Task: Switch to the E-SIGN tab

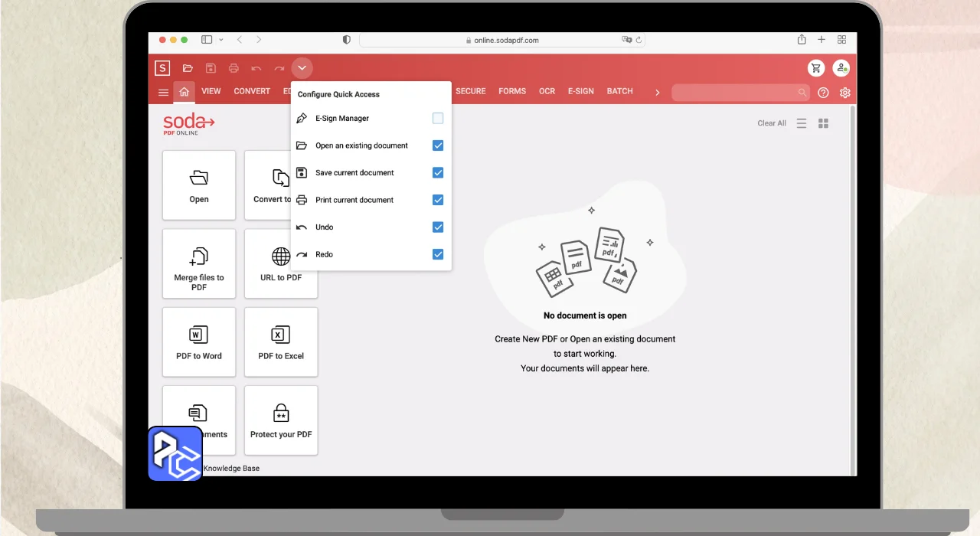Action: point(581,91)
